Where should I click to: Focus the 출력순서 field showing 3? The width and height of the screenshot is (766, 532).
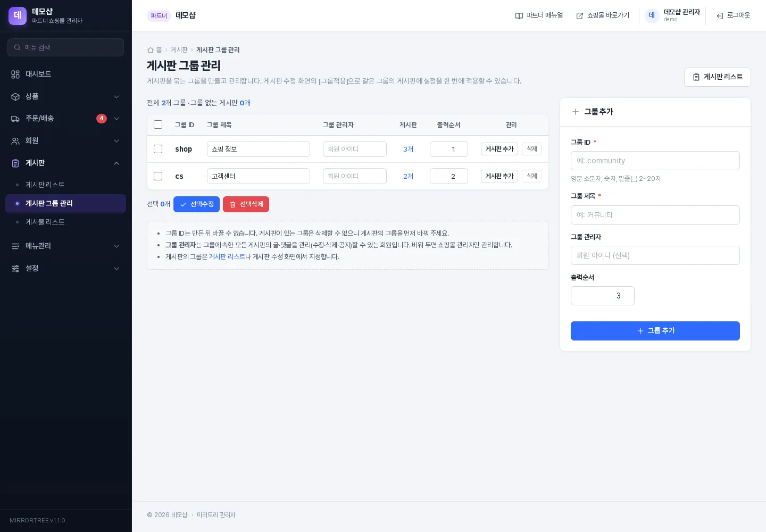click(603, 296)
